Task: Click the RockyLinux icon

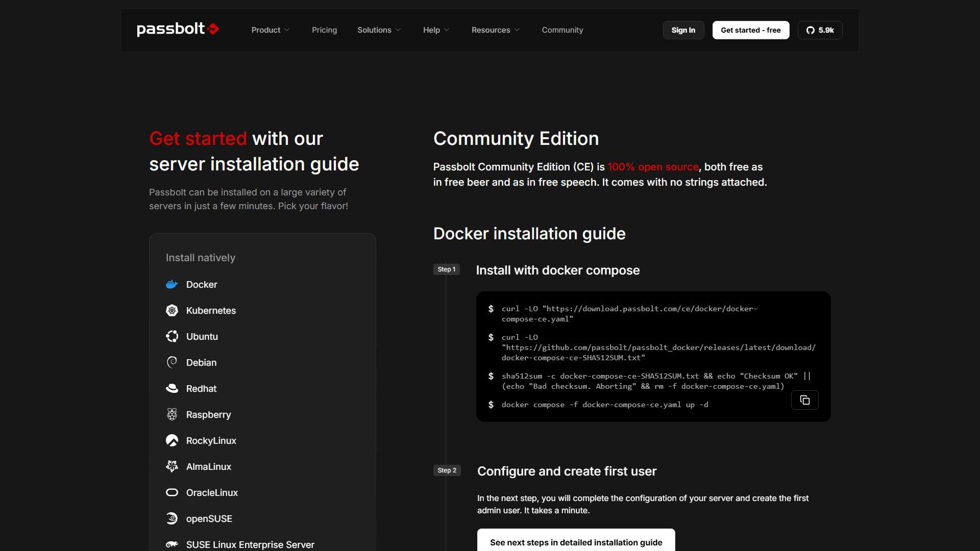Action: click(172, 441)
